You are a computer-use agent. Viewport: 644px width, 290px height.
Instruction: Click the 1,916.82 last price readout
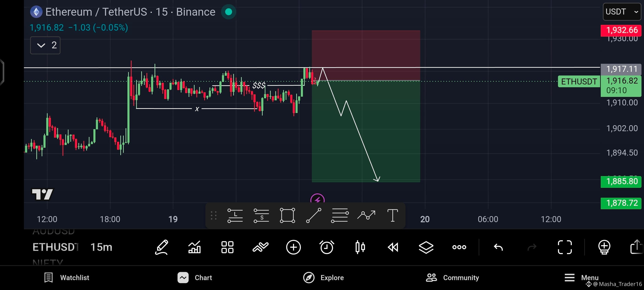[46, 28]
